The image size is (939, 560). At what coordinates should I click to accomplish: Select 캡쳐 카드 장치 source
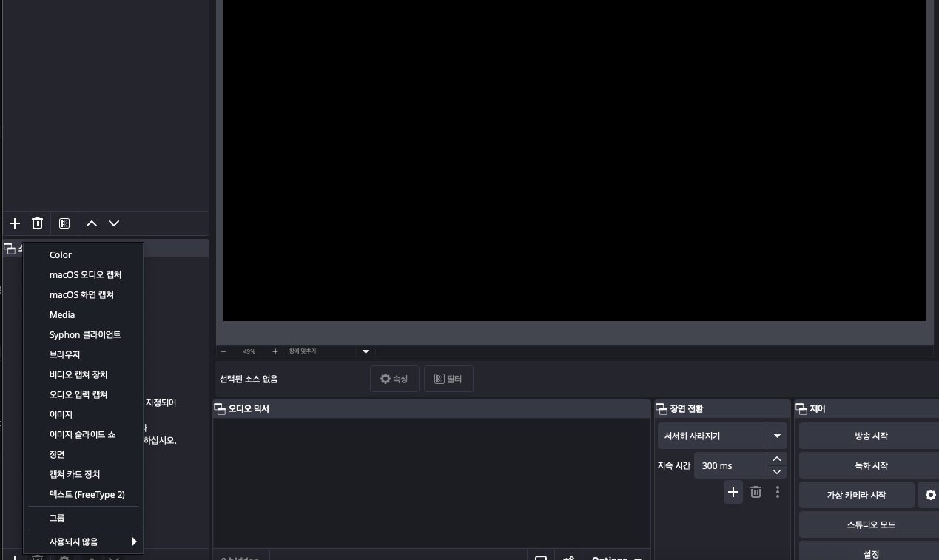click(x=84, y=474)
